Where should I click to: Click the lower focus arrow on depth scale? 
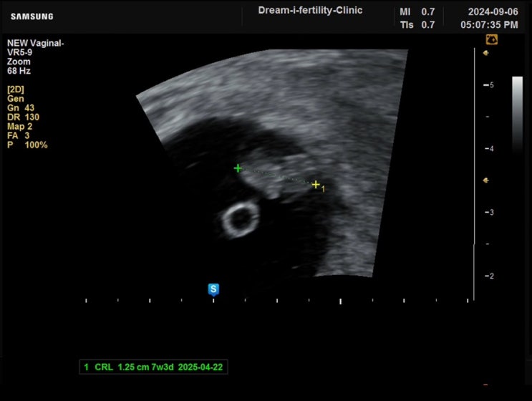coord(486,180)
